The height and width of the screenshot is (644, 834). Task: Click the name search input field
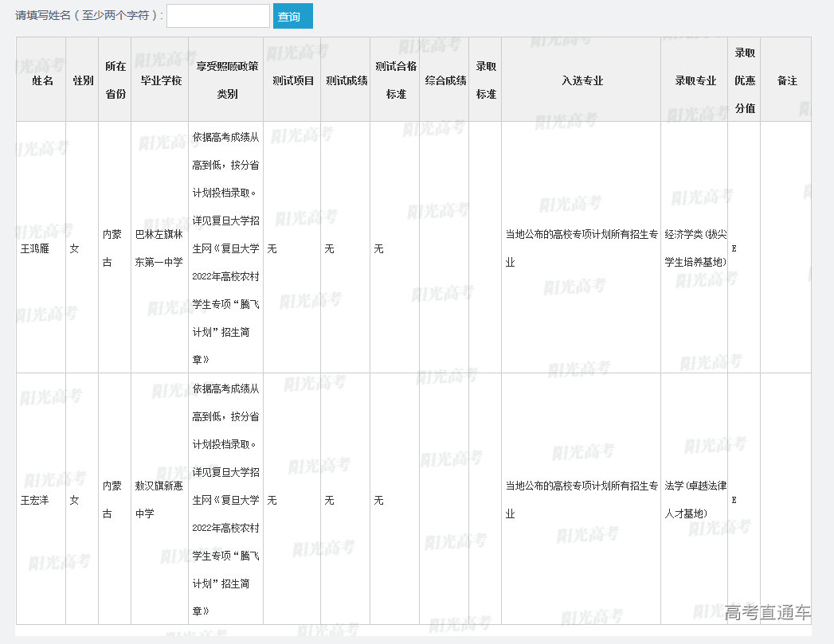[217, 16]
